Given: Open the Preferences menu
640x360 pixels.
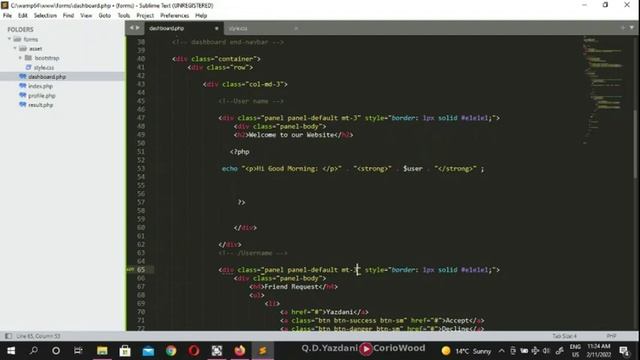Looking at the screenshot, I should tap(174, 16).
